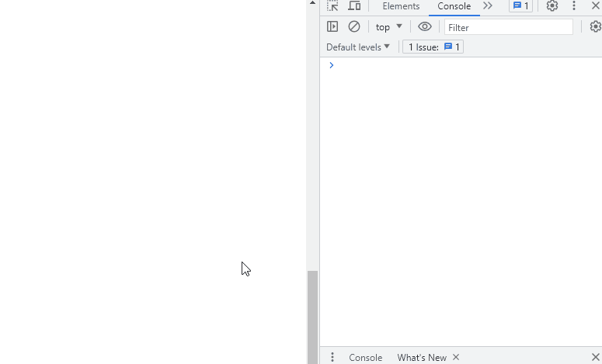
Task: Toggle the device toolbar icon
Action: click(354, 5)
